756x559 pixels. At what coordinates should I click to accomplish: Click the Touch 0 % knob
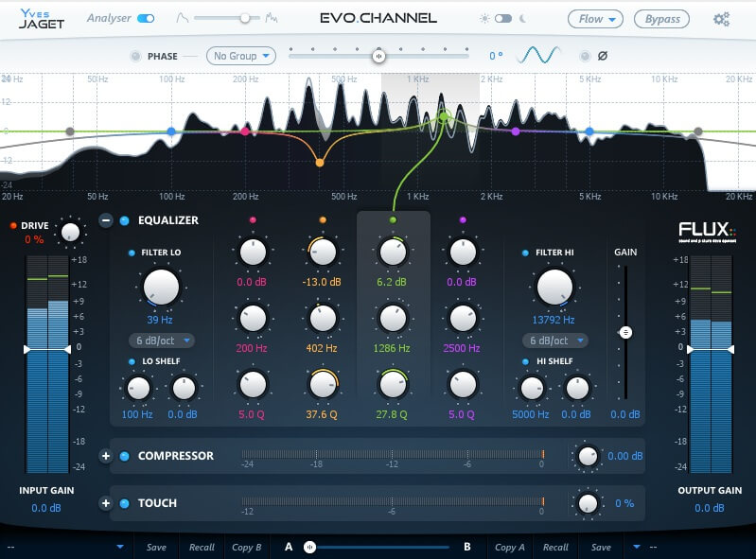588,503
